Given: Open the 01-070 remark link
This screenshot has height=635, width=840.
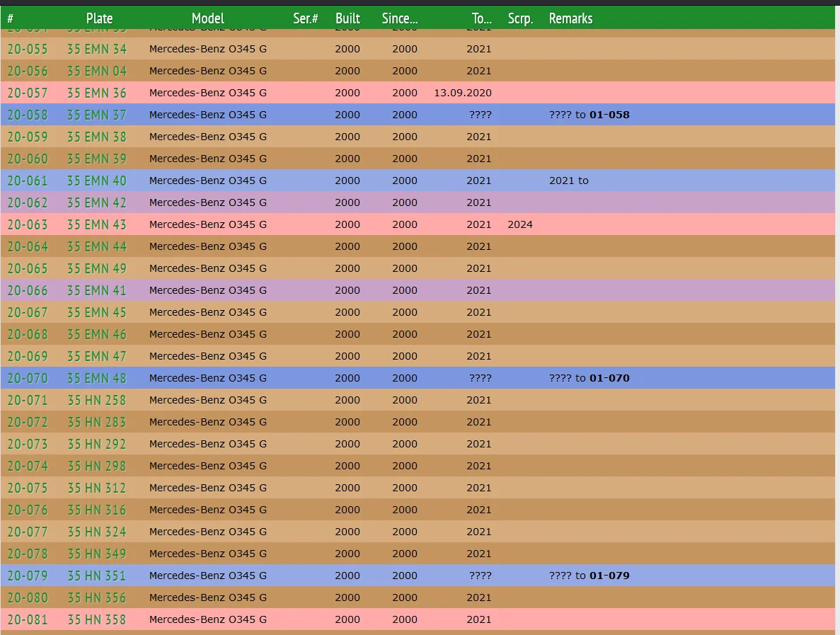Looking at the screenshot, I should pyautogui.click(x=609, y=378).
